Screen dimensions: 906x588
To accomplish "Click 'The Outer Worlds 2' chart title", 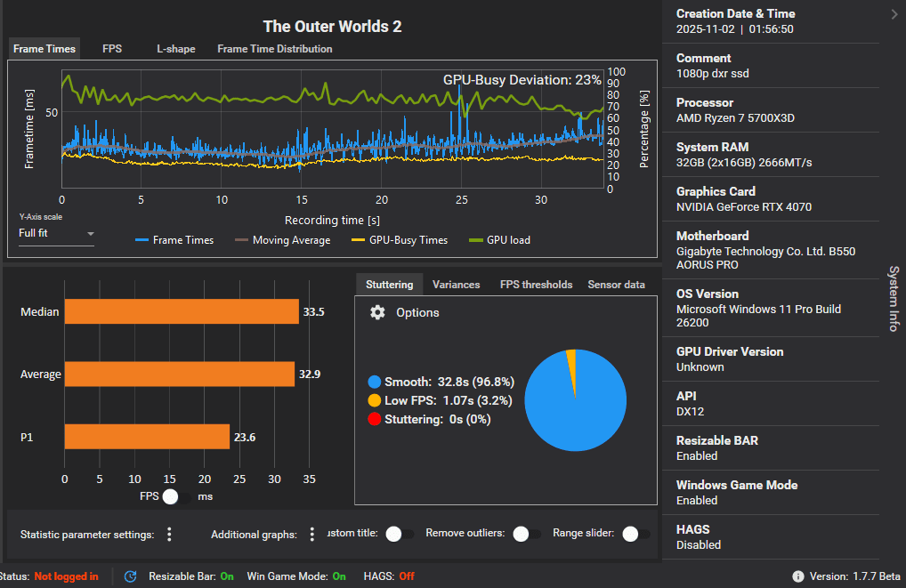I will (332, 27).
